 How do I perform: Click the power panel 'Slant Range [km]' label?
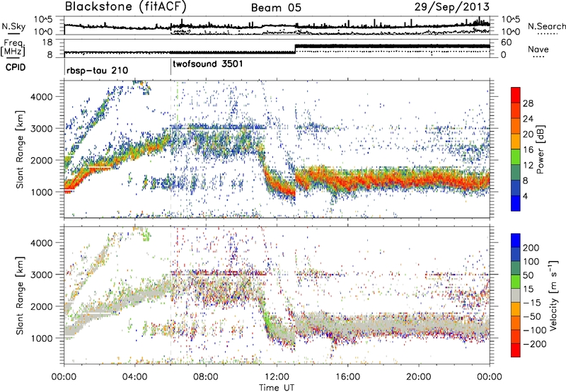(20, 149)
